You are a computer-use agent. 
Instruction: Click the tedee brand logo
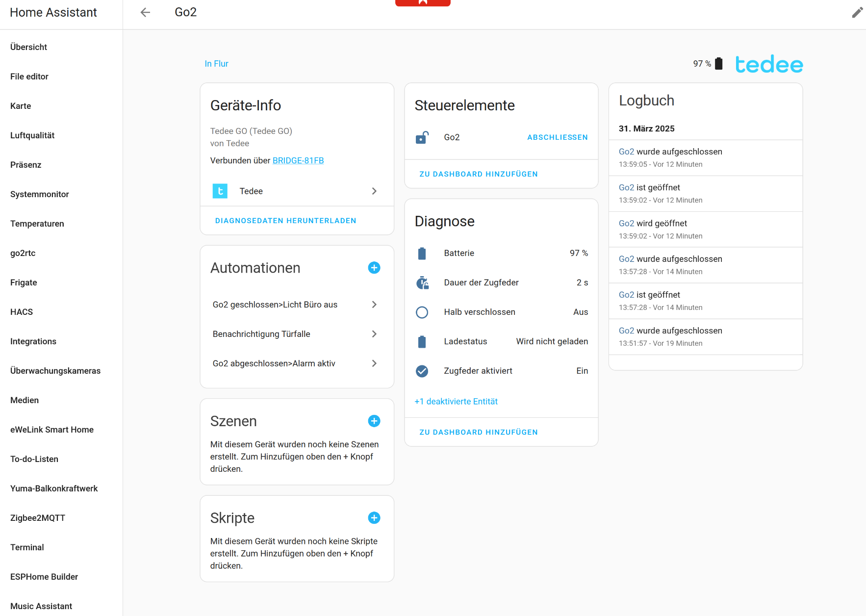[769, 64]
